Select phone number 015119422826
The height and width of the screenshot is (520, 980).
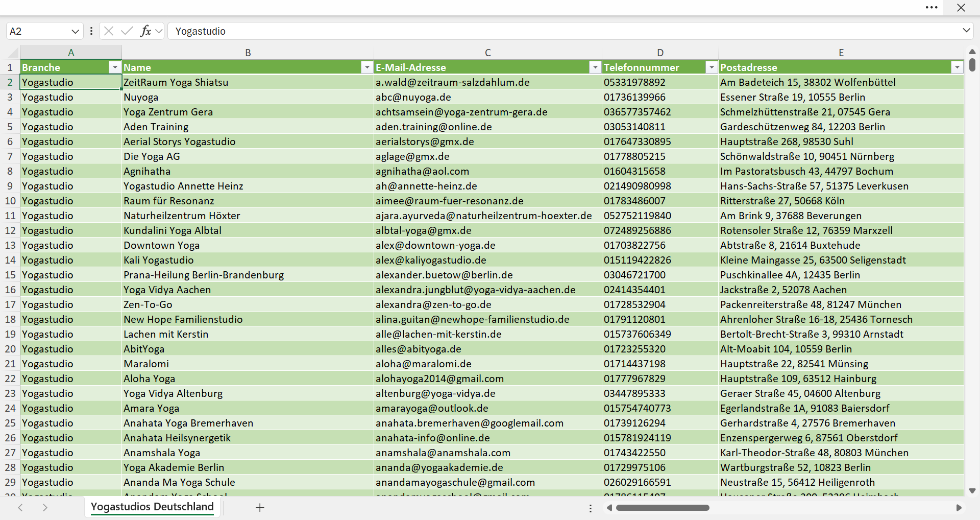660,260
